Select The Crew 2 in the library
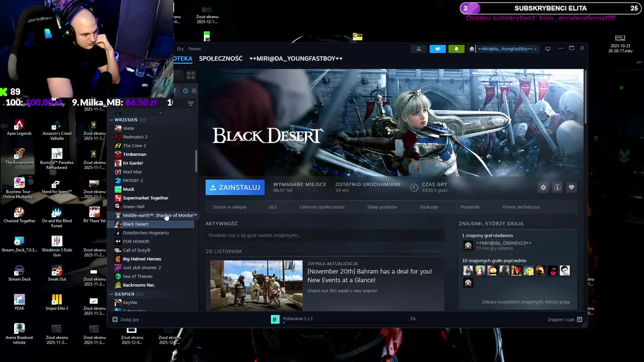Viewport: 644px width, 362px height. tap(134, 145)
